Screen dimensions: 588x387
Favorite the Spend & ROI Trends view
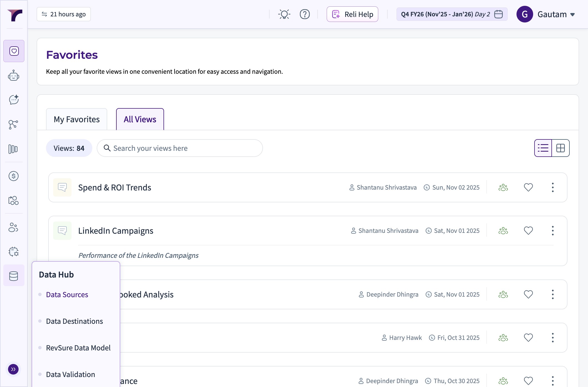click(528, 187)
